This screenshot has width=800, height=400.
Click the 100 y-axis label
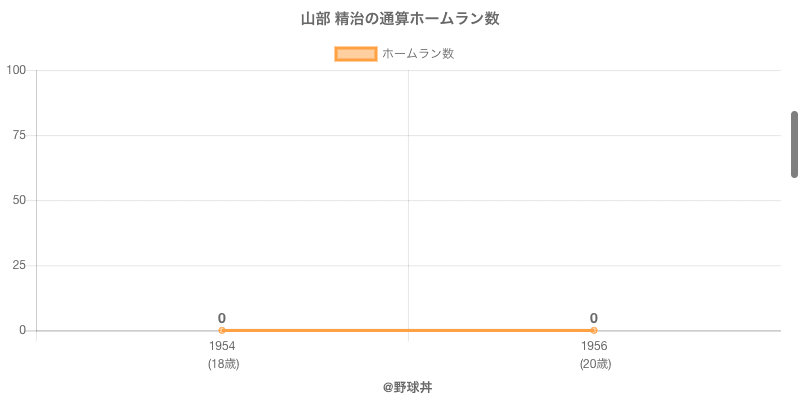(16, 70)
